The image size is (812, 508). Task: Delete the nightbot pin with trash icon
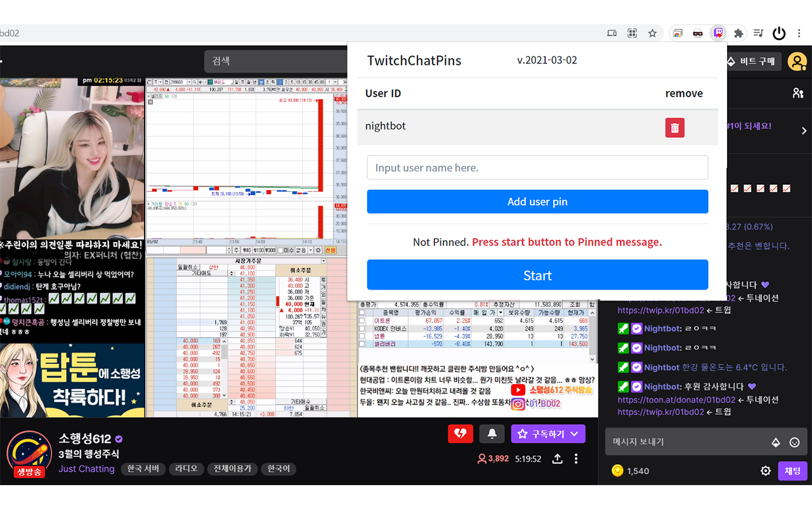[674, 128]
